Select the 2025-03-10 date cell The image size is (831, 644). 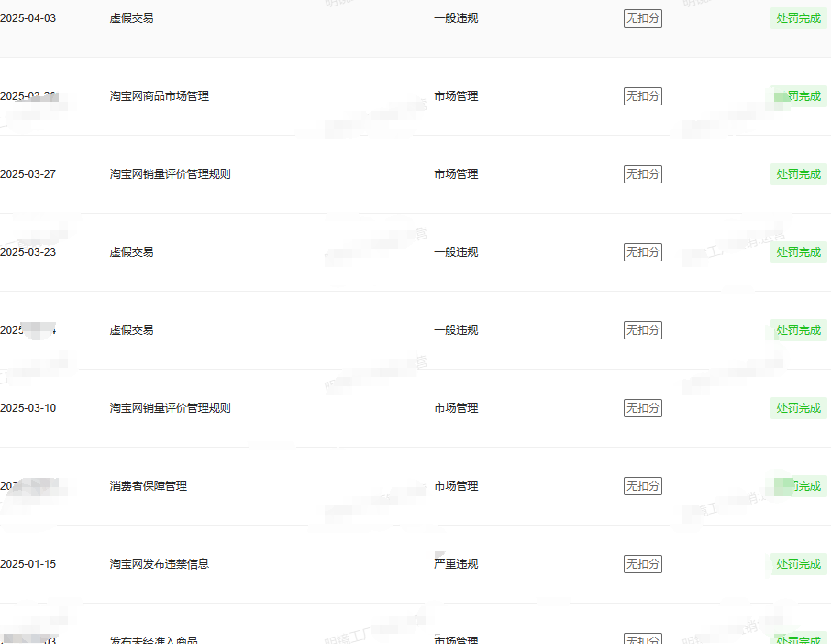tap(28, 408)
